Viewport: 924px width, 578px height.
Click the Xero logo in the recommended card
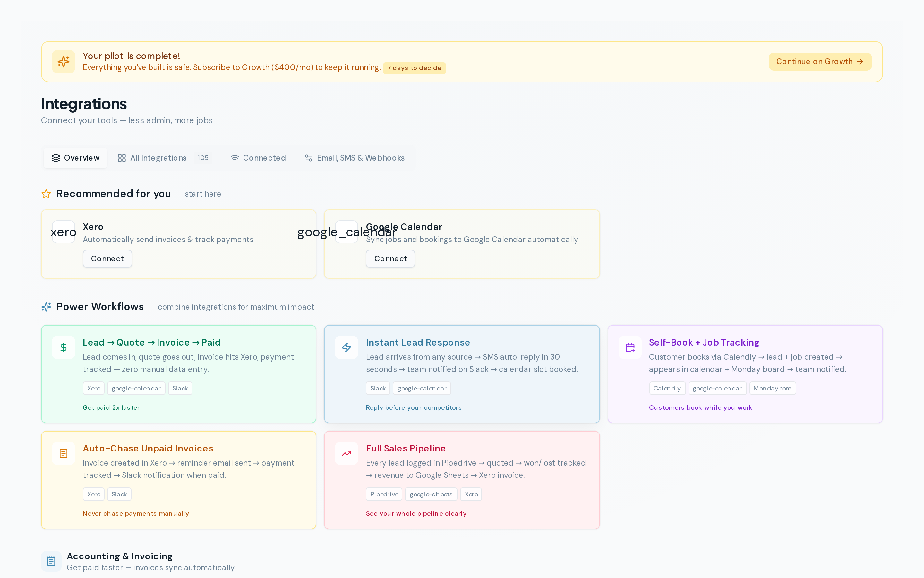pyautogui.click(x=64, y=232)
